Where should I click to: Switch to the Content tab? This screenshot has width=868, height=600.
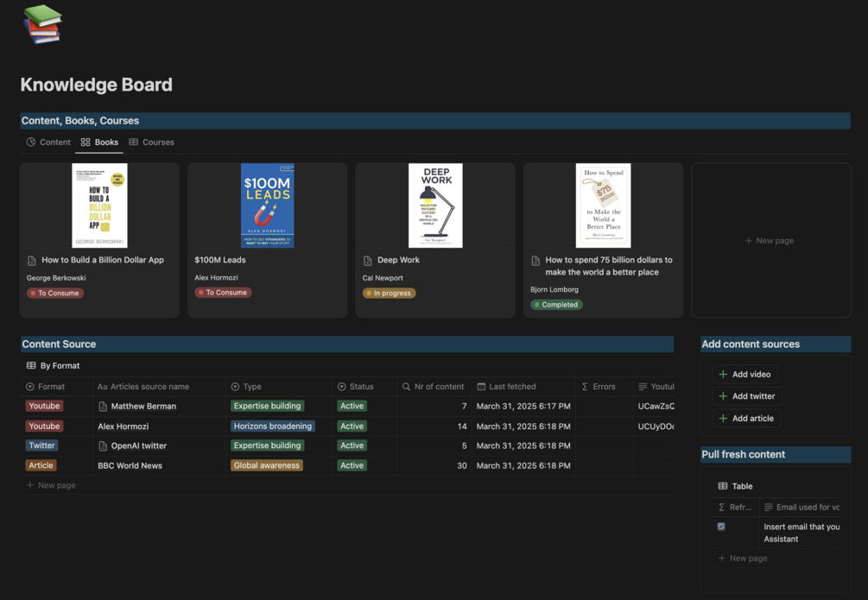(48, 142)
